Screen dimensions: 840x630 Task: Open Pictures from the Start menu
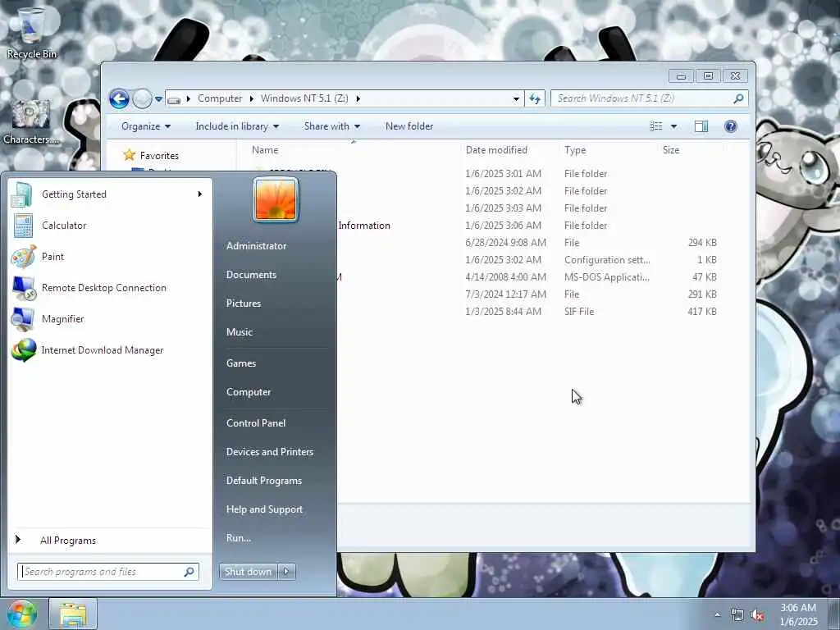244,304
